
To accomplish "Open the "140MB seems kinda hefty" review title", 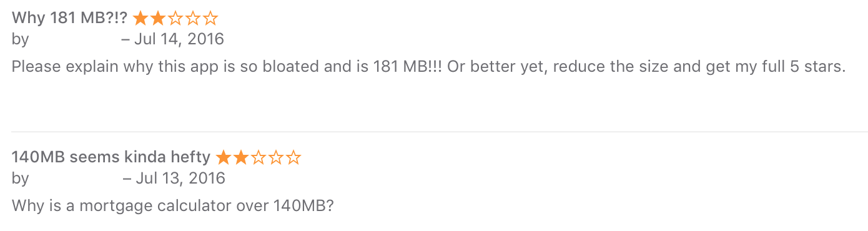I will tap(111, 157).
